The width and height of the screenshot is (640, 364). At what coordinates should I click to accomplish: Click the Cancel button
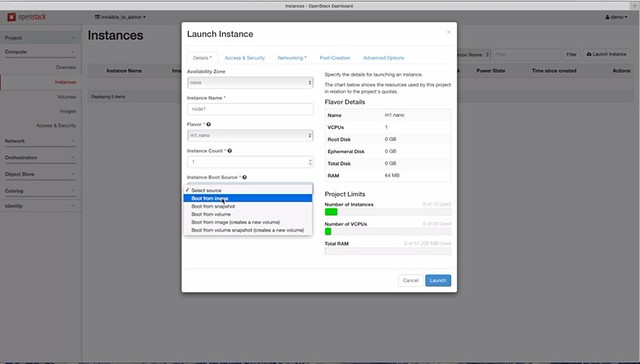pos(411,280)
